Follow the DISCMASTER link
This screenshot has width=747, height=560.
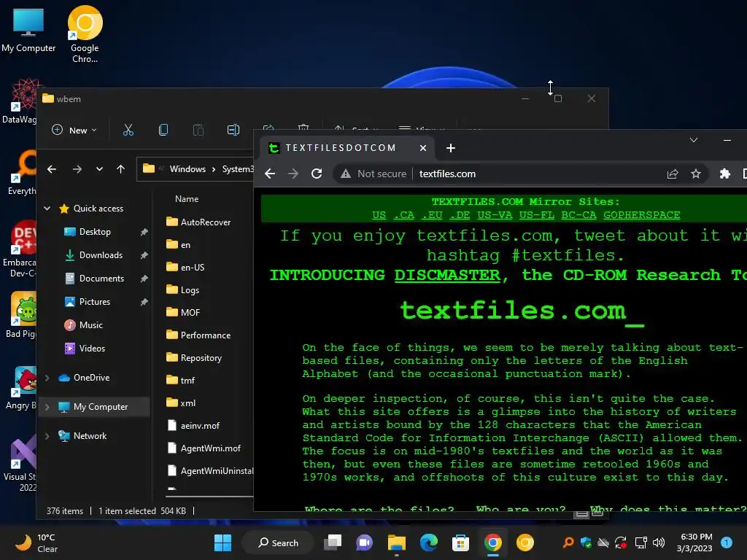(447, 275)
